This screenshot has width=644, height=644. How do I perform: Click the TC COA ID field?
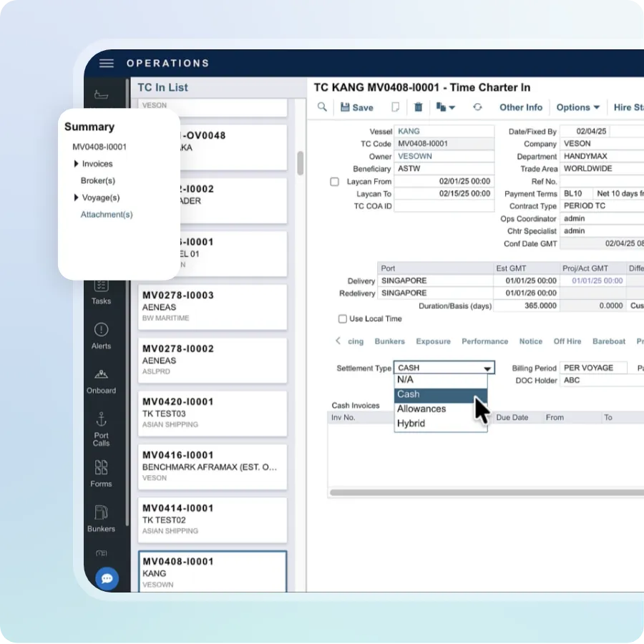(444, 206)
